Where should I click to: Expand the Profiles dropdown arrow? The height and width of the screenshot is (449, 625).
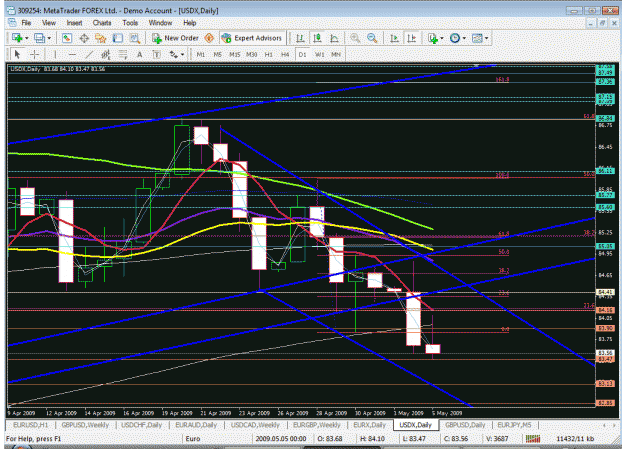tap(49, 38)
